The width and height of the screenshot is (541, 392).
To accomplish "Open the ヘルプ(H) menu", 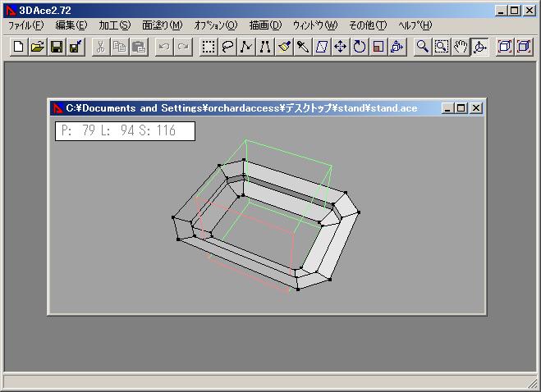I will click(x=415, y=25).
